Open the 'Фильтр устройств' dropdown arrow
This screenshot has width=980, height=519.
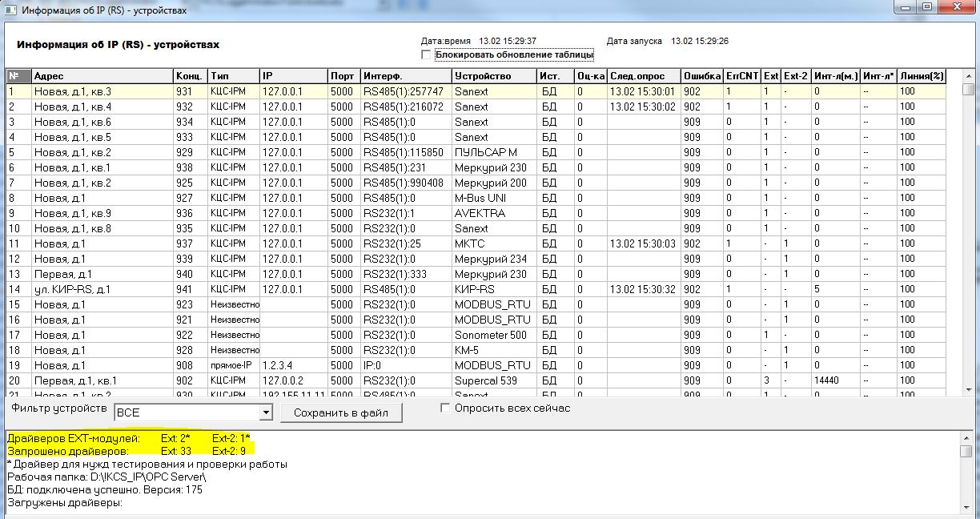coord(267,413)
